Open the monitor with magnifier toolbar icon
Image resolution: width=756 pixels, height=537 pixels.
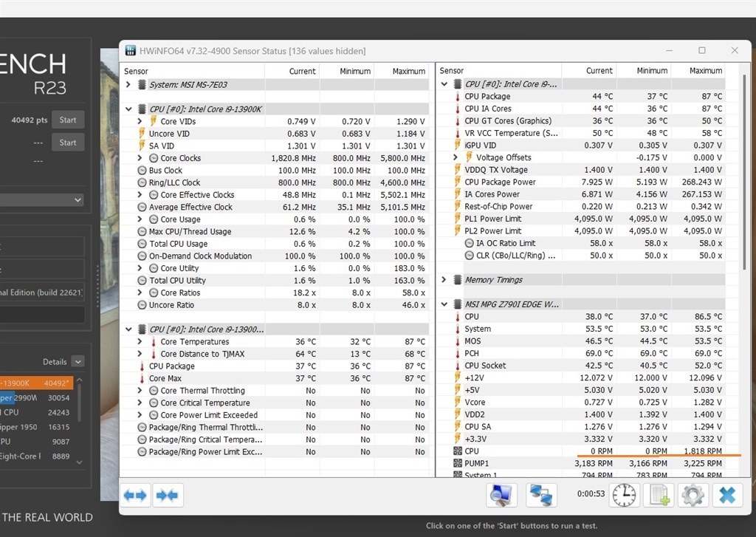[x=501, y=495]
